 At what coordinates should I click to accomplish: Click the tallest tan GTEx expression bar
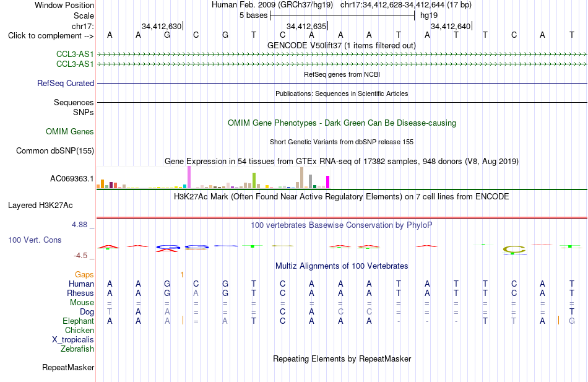(x=301, y=178)
